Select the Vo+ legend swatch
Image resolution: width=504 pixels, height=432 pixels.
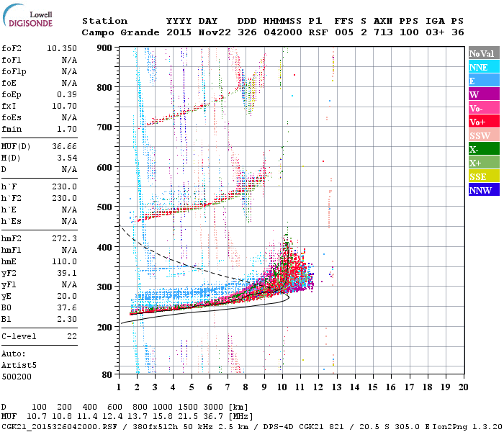484,122
